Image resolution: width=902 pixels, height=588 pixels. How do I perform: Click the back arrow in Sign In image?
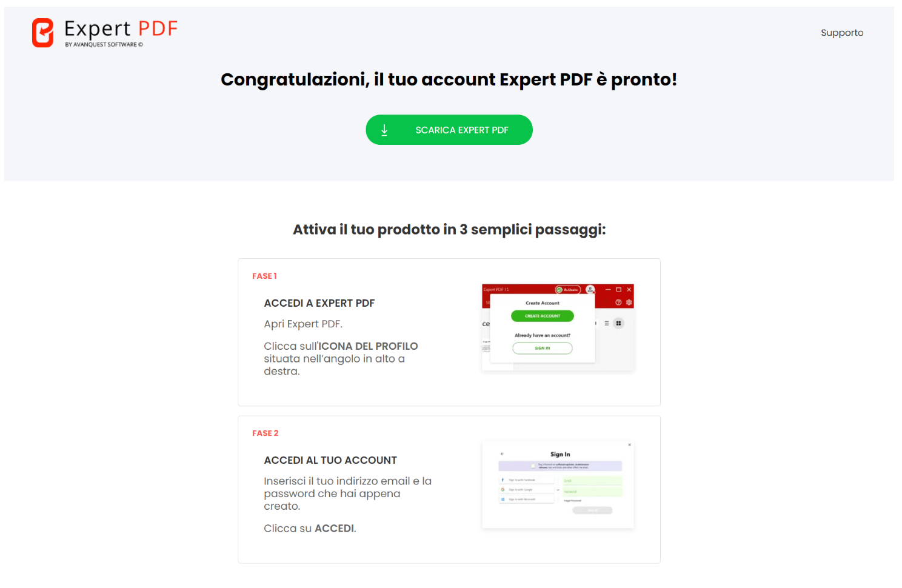[502, 454]
